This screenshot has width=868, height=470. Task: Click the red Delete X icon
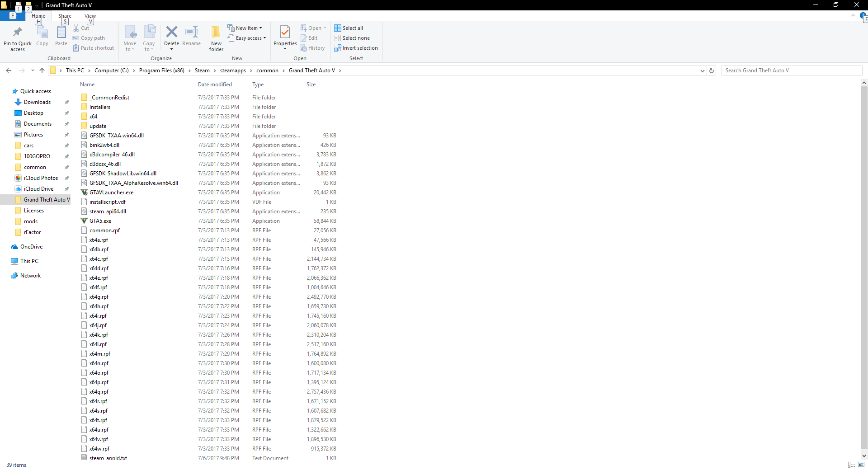[x=172, y=32]
